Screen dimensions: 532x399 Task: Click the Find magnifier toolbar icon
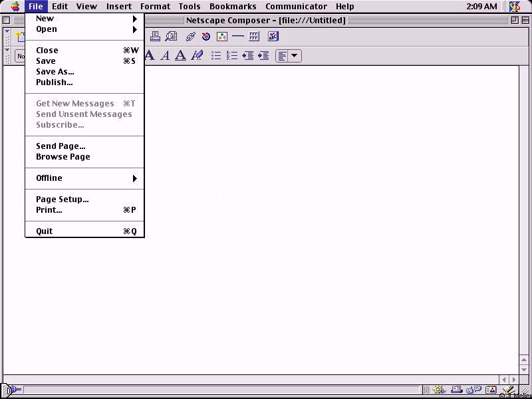pyautogui.click(x=172, y=37)
